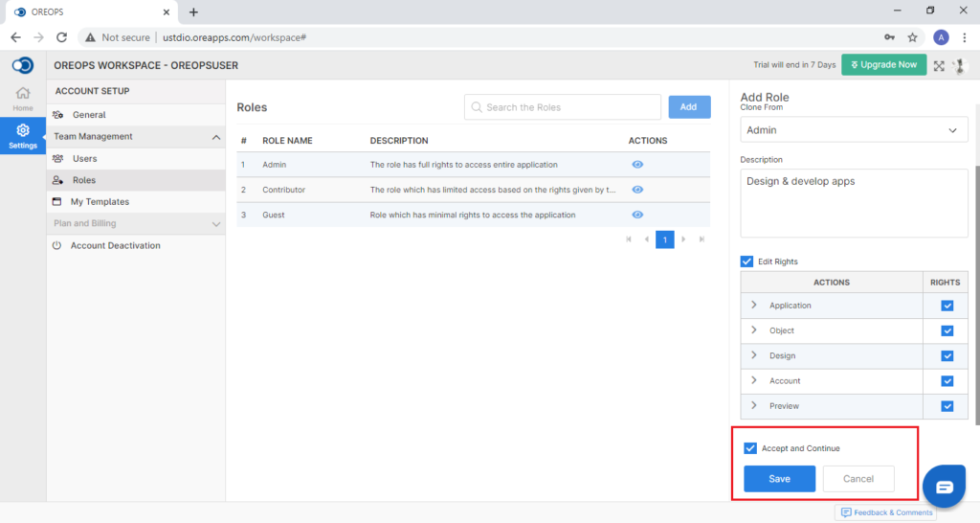The image size is (980, 523).
Task: Go to the OREOPS logo icon
Action: click(x=23, y=65)
